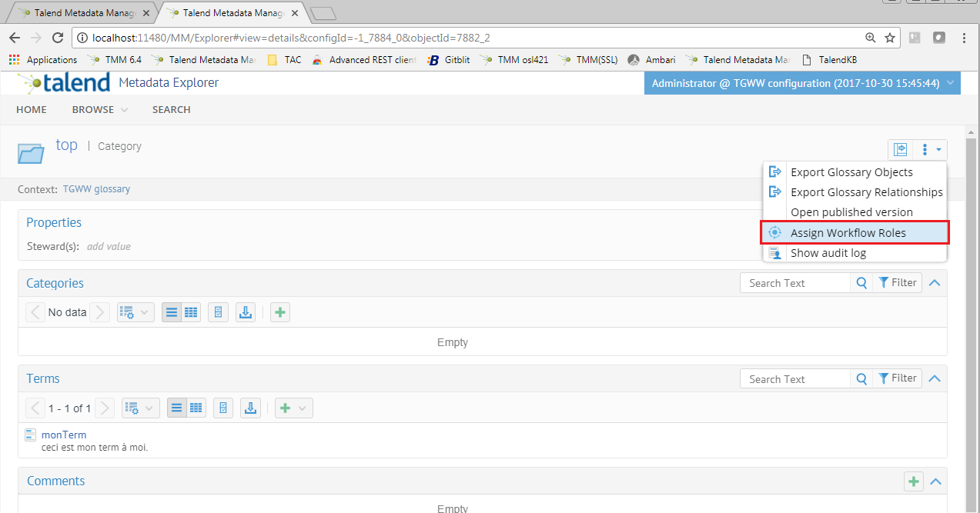Open the Terms column settings dropdown
Image resolution: width=980 pixels, height=513 pixels.
tap(140, 408)
